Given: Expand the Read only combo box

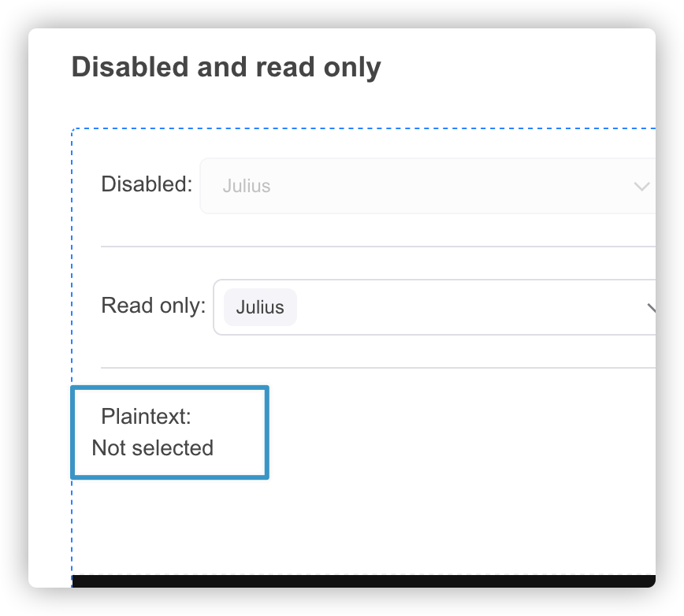Looking at the screenshot, I should click(x=433, y=307).
